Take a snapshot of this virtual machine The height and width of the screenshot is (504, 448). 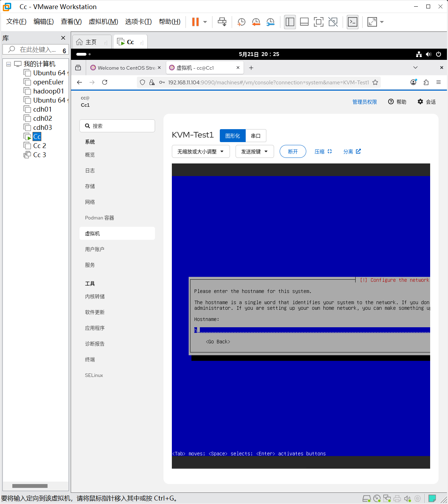point(241,22)
